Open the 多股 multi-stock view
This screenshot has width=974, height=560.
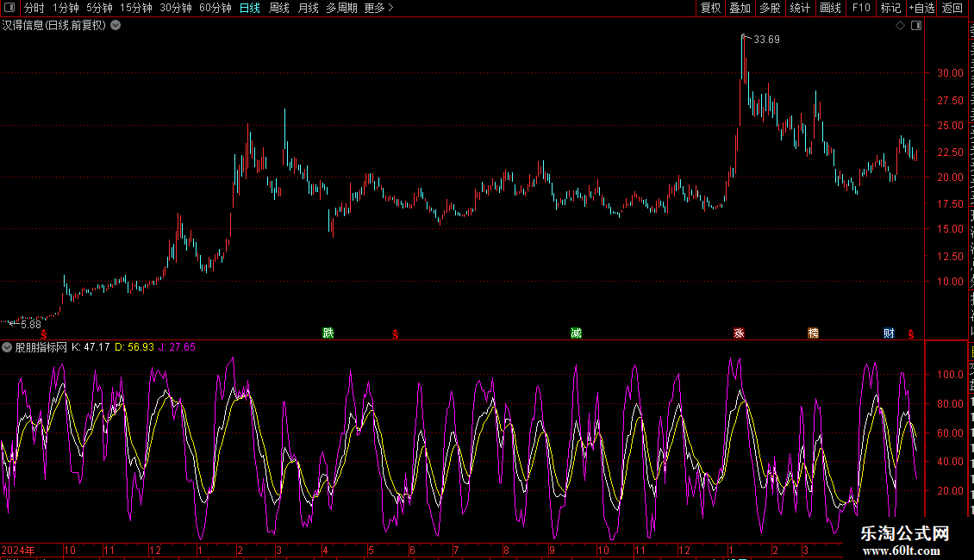pyautogui.click(x=771, y=8)
